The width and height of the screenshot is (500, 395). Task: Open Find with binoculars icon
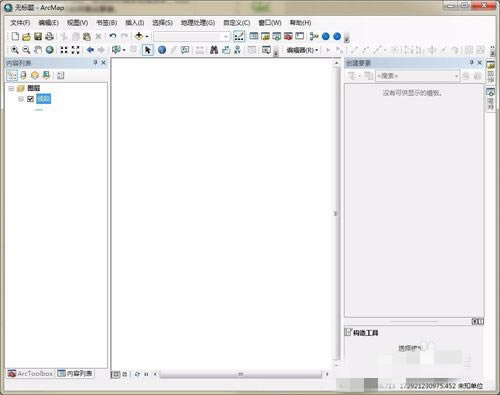[x=214, y=50]
